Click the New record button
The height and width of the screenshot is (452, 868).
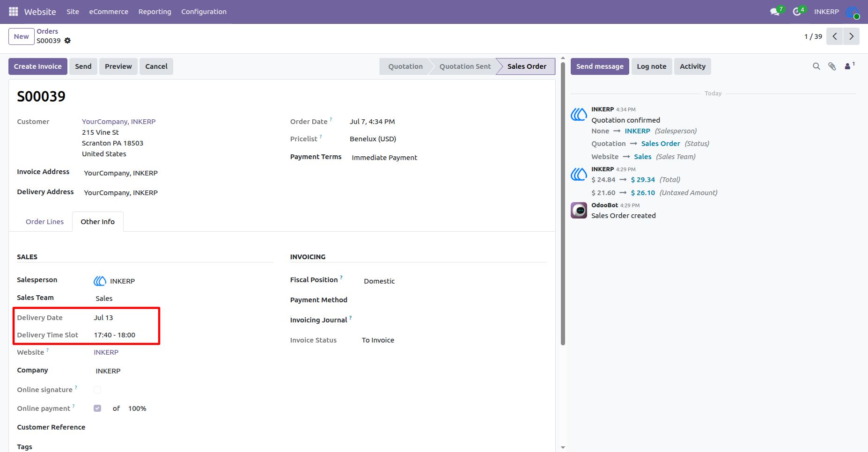coord(22,36)
